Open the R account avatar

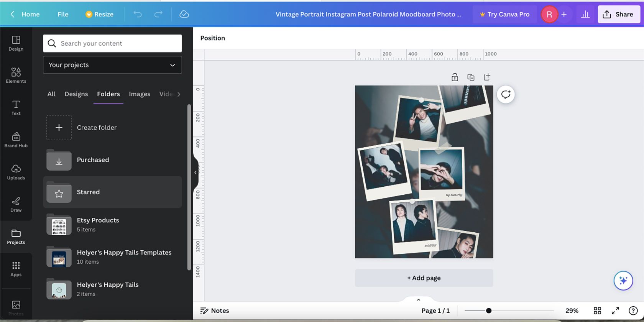(x=549, y=14)
